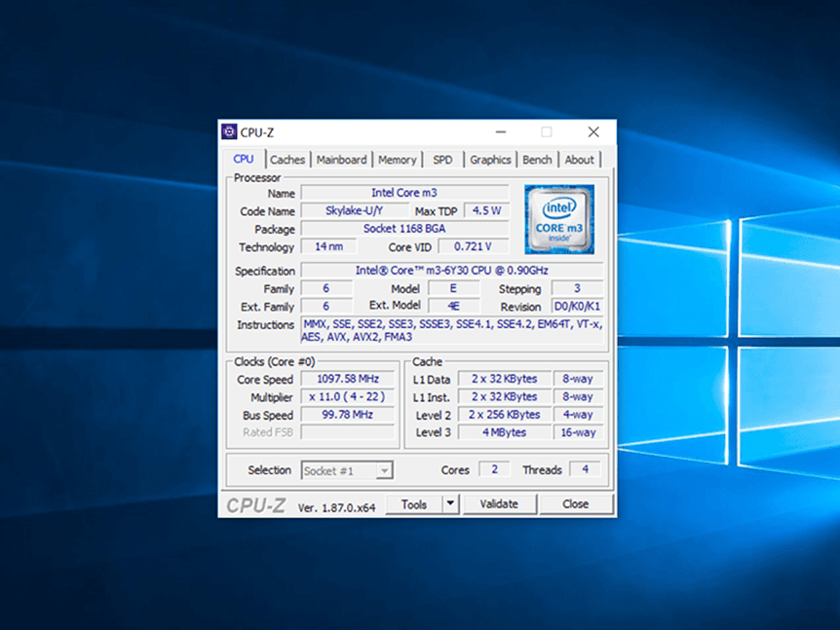Click the Model value E
The height and width of the screenshot is (630, 840).
453,288
